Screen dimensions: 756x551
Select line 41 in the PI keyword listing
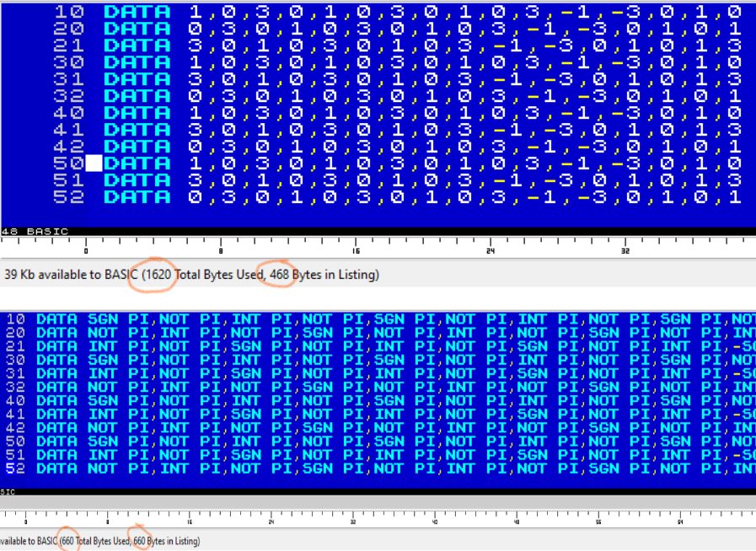(380, 414)
